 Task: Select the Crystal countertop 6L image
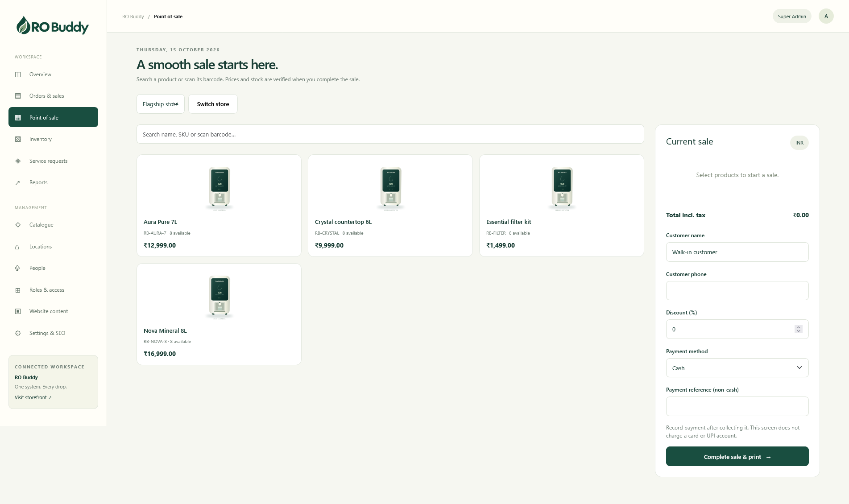click(x=391, y=188)
